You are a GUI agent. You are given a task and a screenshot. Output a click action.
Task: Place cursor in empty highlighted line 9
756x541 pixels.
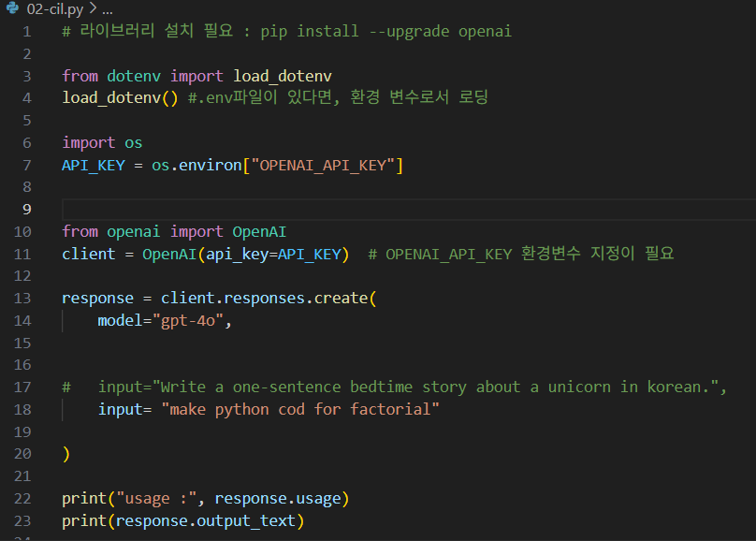pos(409,210)
